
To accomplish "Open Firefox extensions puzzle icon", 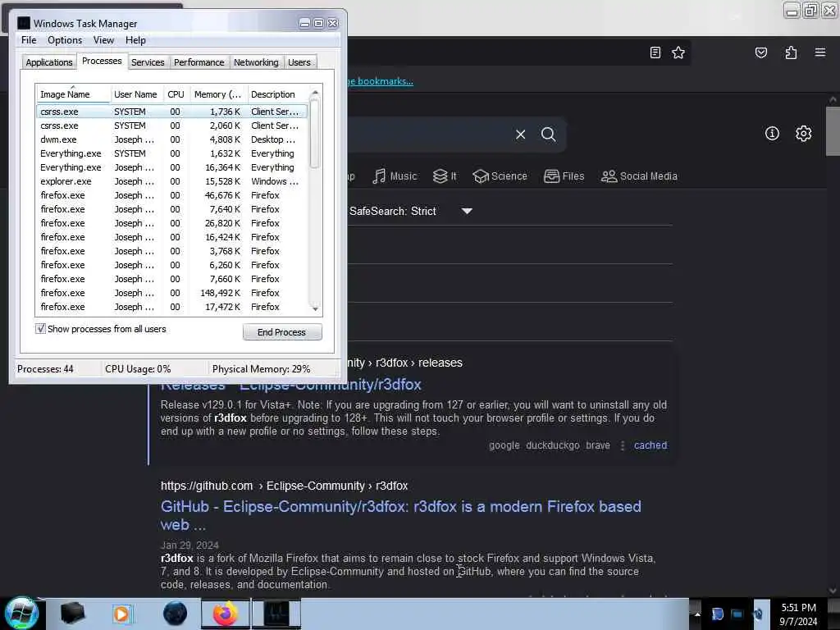I will (x=791, y=52).
